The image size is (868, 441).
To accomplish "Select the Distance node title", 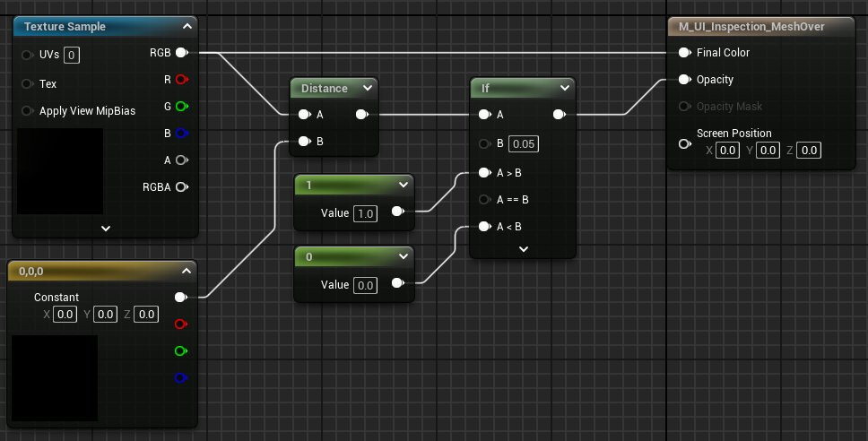I will 325,89.
